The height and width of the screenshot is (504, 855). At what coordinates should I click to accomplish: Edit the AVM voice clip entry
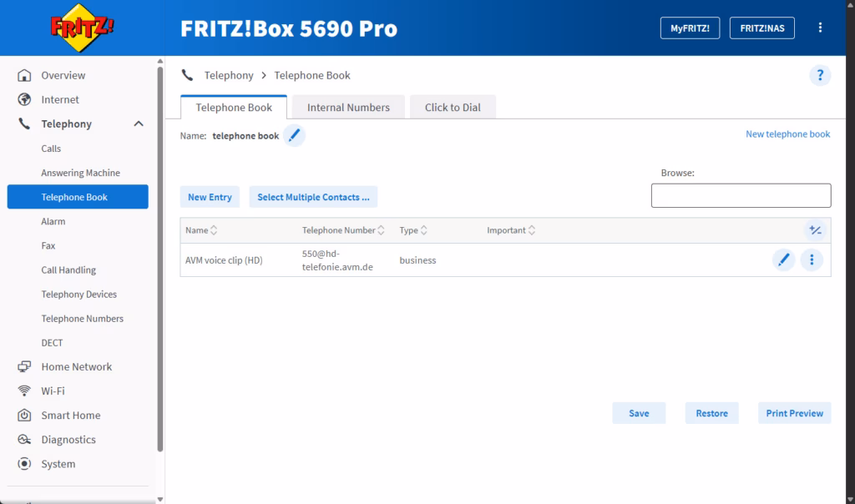pyautogui.click(x=783, y=260)
